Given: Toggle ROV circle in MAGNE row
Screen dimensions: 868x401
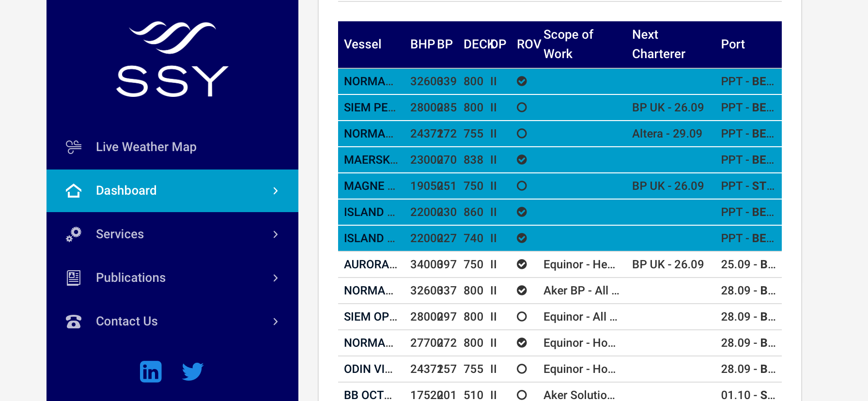Looking at the screenshot, I should click(522, 186).
